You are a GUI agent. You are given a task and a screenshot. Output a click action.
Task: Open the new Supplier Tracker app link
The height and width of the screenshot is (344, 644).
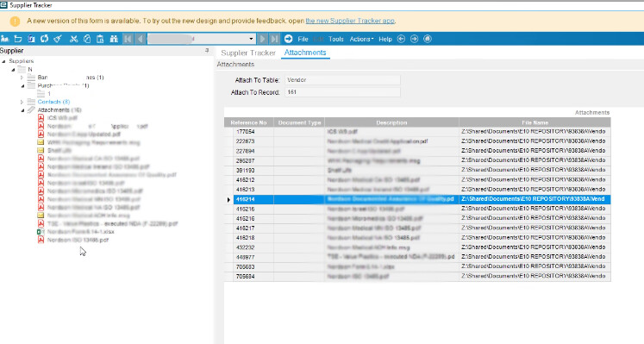[x=350, y=21]
